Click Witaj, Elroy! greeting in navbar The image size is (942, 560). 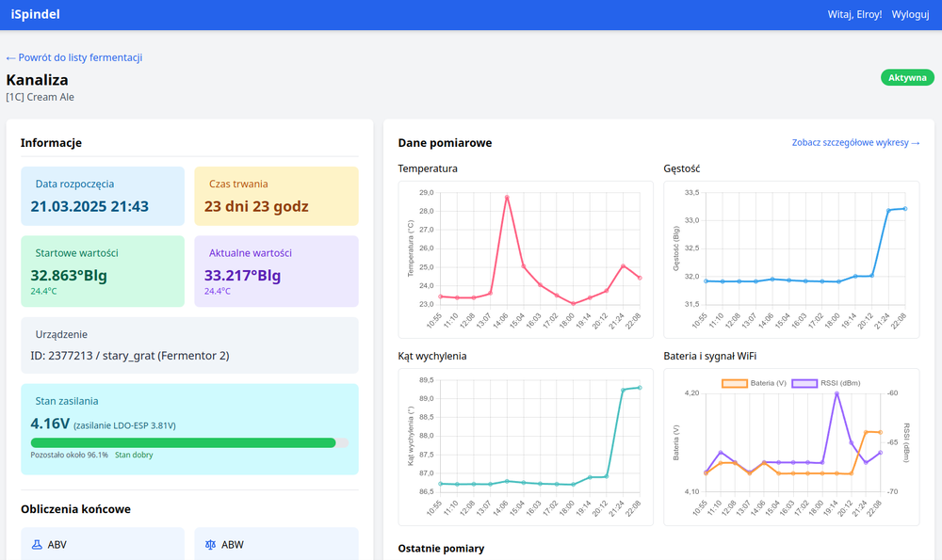854,15
